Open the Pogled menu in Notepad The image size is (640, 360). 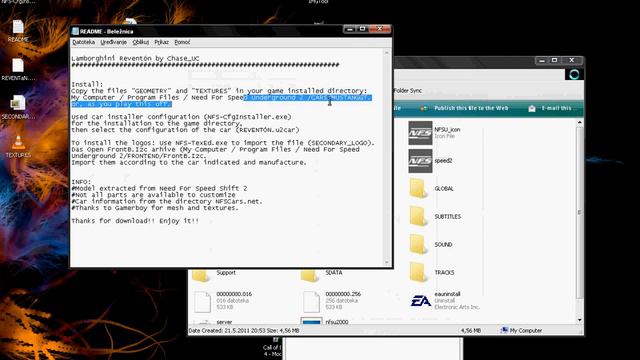(x=161, y=42)
